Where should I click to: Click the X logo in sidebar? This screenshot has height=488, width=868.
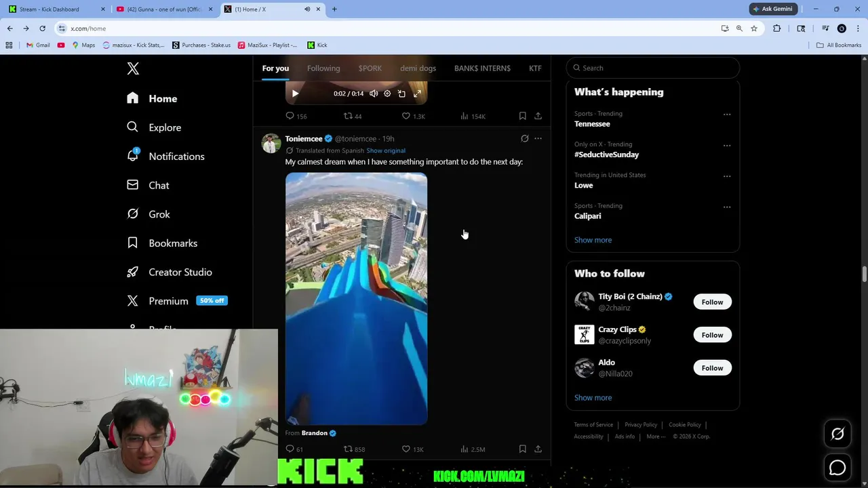[x=133, y=68]
